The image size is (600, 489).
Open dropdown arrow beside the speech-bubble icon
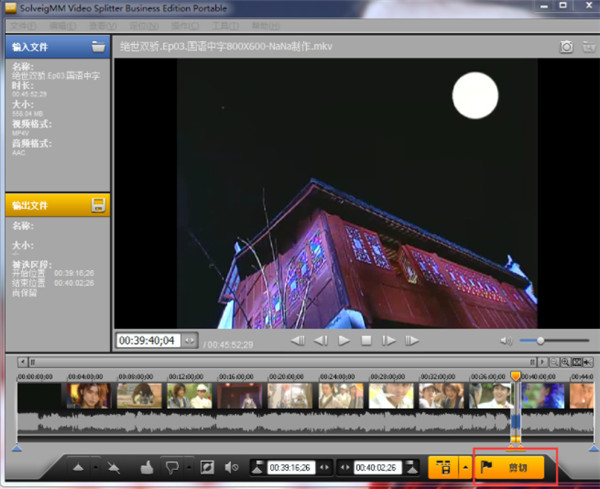188,467
